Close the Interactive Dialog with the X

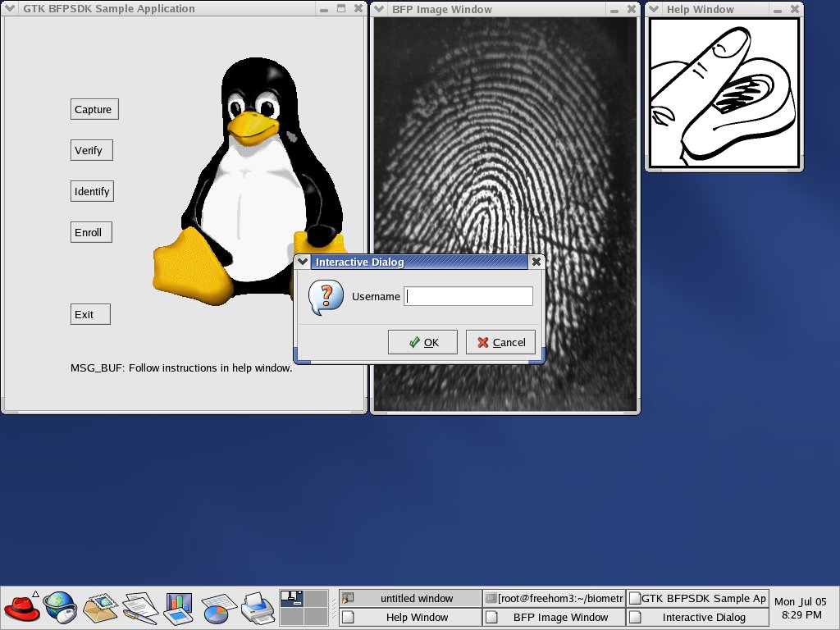click(x=536, y=262)
